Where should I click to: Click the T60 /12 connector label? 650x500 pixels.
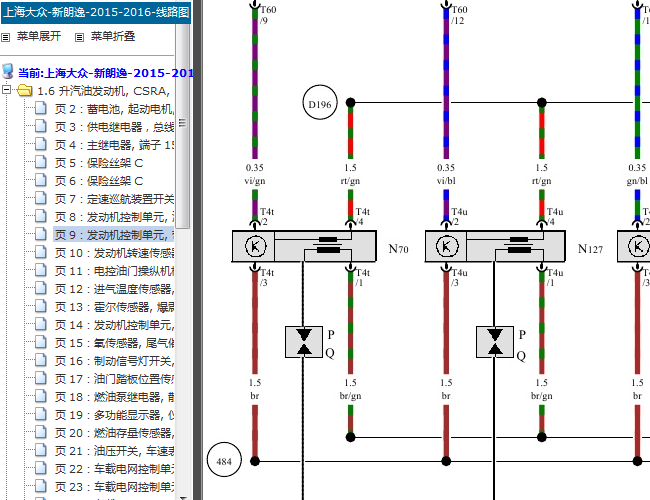(459, 15)
